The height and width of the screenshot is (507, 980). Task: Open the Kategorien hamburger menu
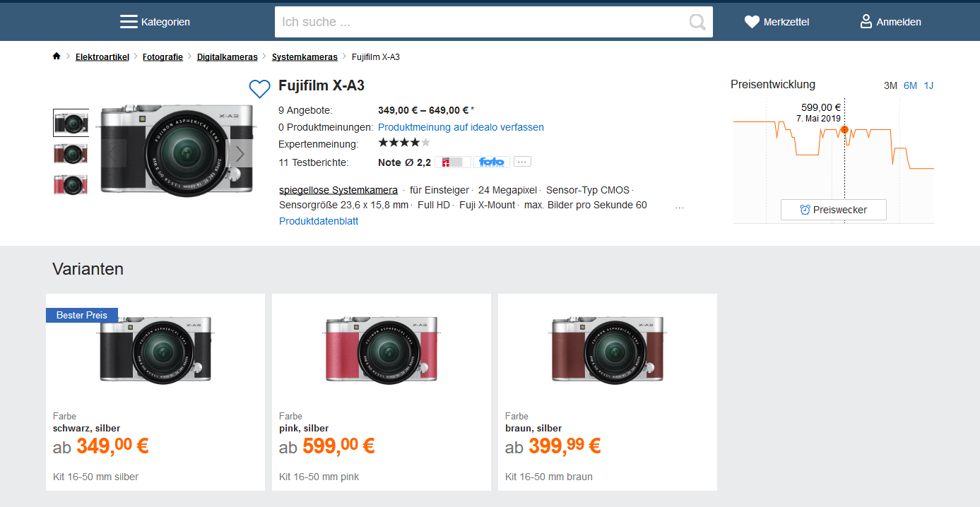(x=129, y=22)
